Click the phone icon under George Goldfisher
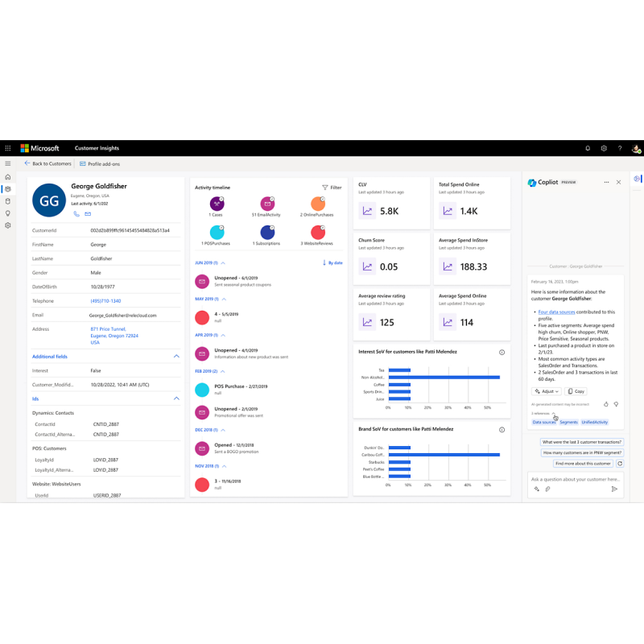 coord(76,213)
